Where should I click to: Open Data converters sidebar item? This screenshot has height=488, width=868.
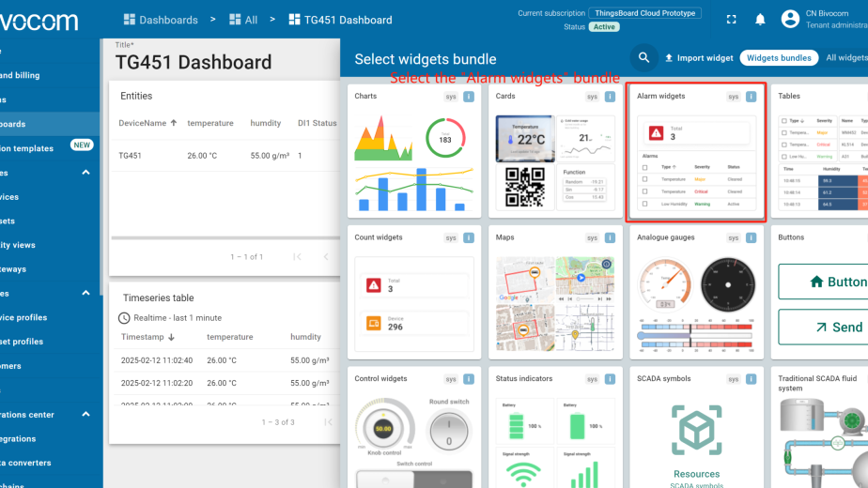click(50, 463)
